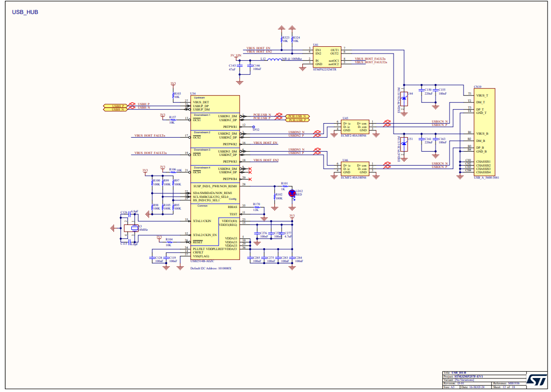Select the U44 TVS diode symbol

(x=404, y=99)
